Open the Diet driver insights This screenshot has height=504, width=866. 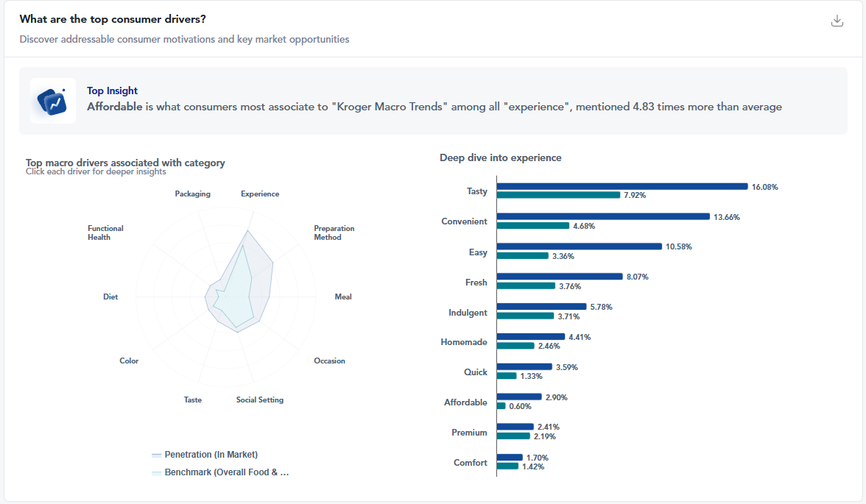pos(110,297)
